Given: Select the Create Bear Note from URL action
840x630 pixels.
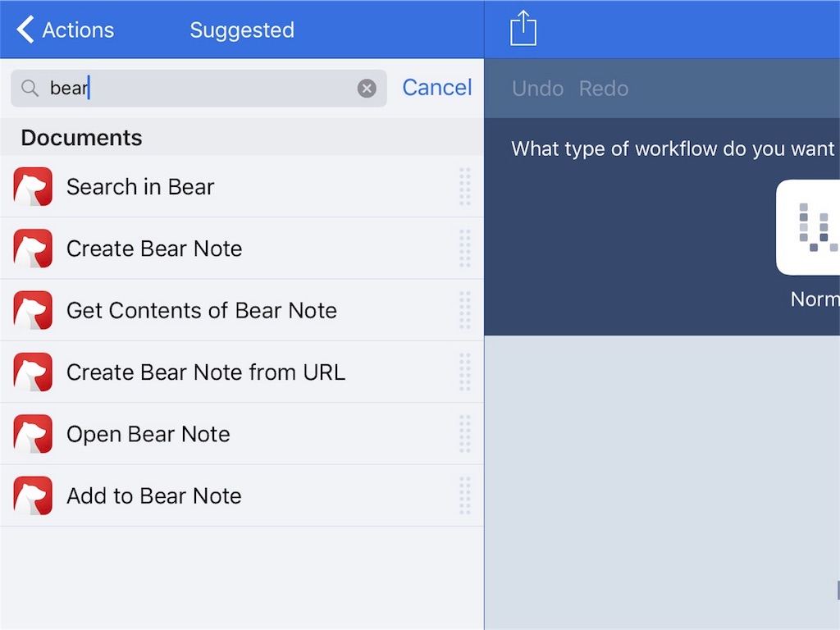Looking at the screenshot, I should click(206, 372).
